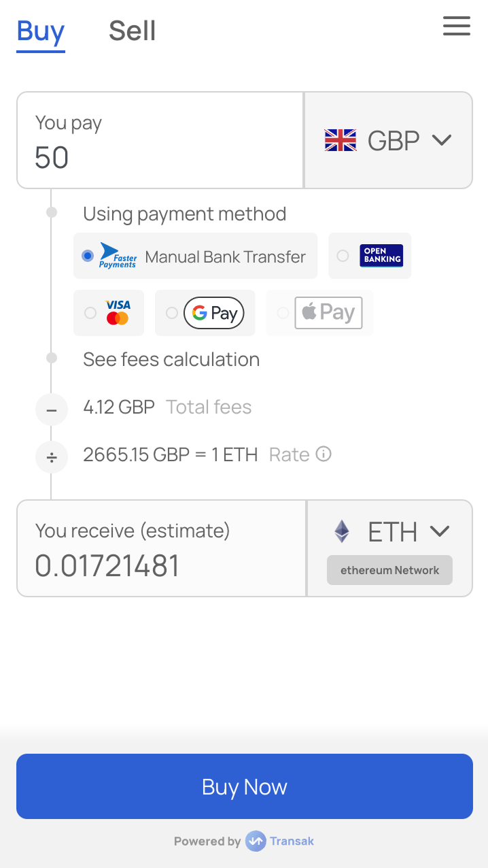Click the You pay amount field
Image resolution: width=488 pixels, height=868 pixels.
160,140
